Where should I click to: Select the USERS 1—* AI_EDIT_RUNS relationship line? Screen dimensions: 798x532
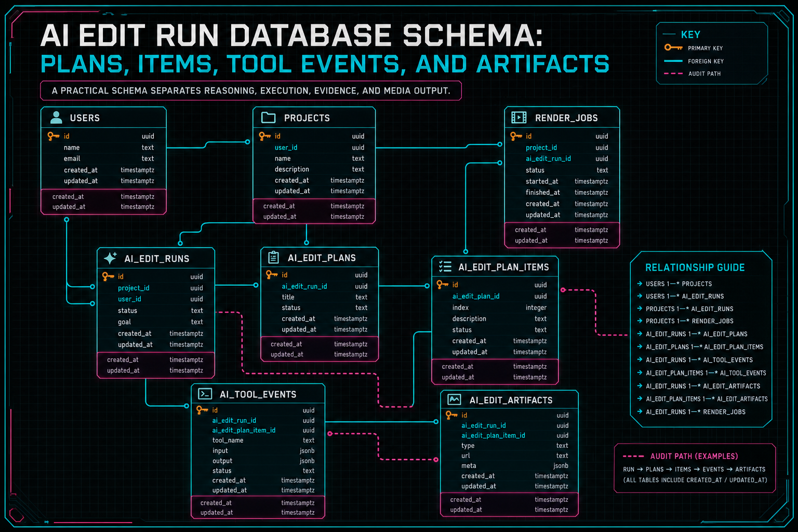[x=685, y=296]
